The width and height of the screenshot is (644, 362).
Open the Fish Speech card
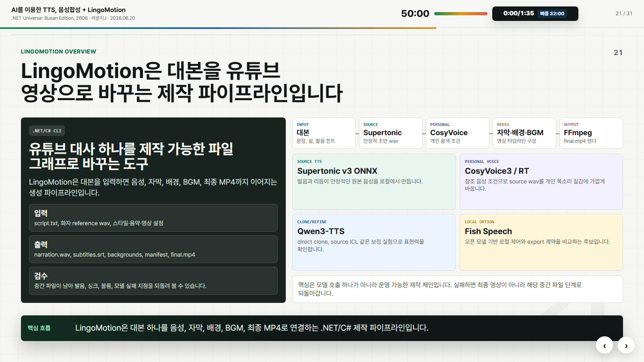coord(541,243)
